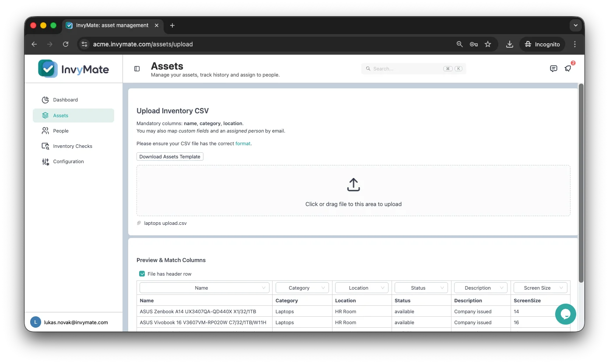This screenshot has width=609, height=364.
Task: Click the Dashboard pie chart icon
Action: click(x=45, y=100)
